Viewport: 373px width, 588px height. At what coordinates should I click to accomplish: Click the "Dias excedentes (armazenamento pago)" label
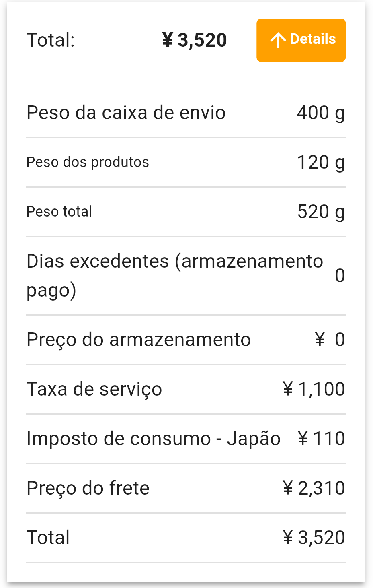point(174,276)
